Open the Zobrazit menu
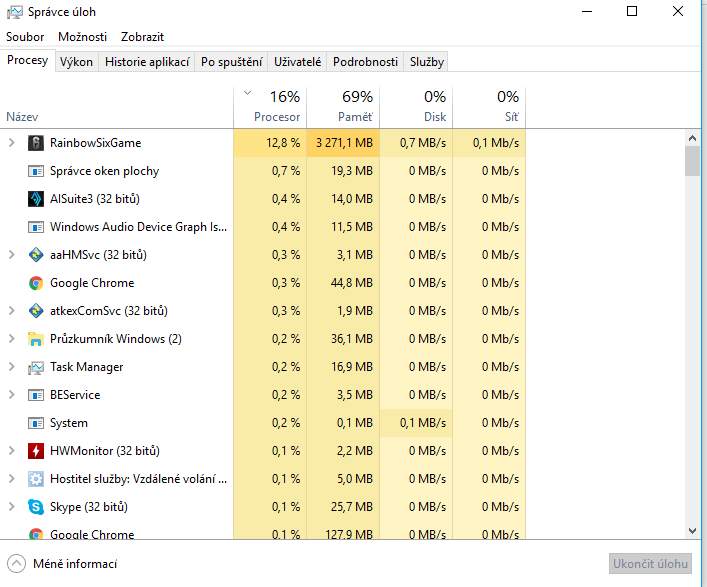707x587 pixels. 142,37
